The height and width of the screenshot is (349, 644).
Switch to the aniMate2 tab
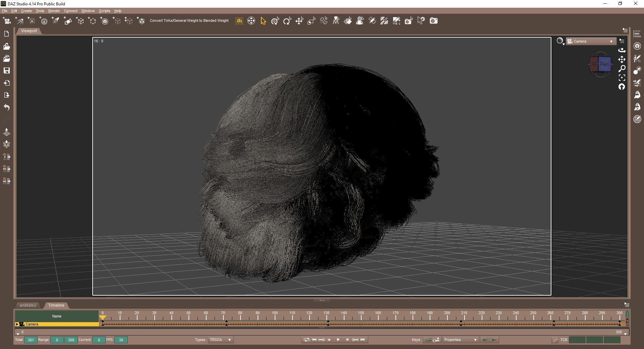pyautogui.click(x=28, y=305)
